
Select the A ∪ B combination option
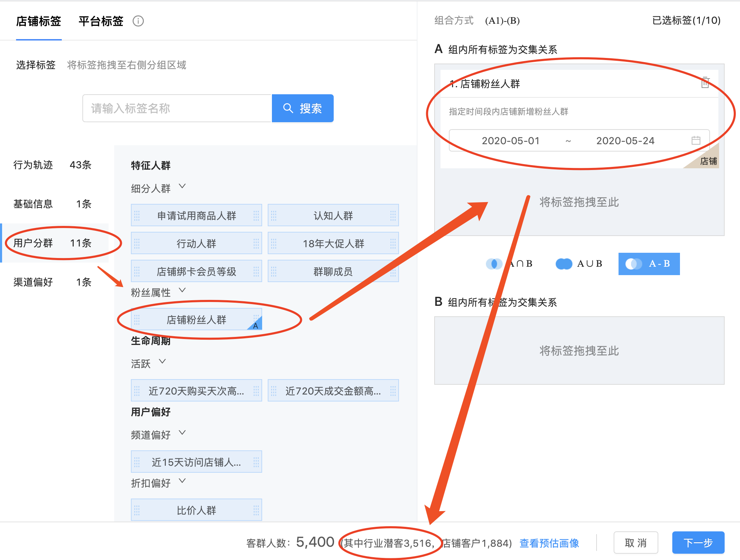pos(589,264)
